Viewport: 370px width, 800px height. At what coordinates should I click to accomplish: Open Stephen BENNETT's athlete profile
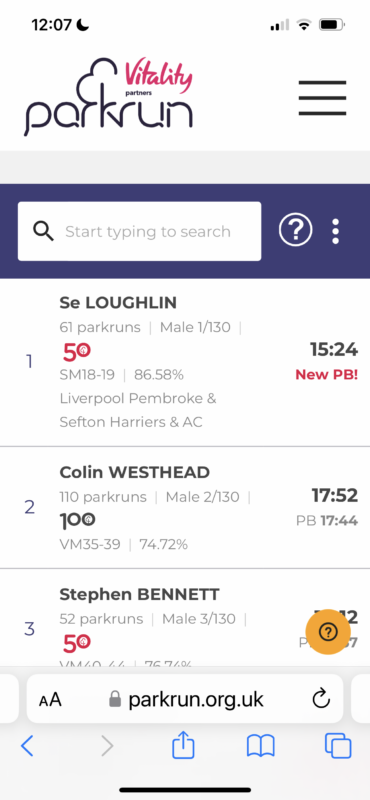[139, 594]
